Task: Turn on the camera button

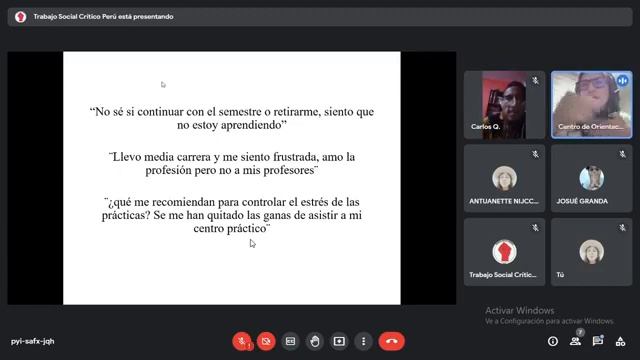Action: point(266,341)
